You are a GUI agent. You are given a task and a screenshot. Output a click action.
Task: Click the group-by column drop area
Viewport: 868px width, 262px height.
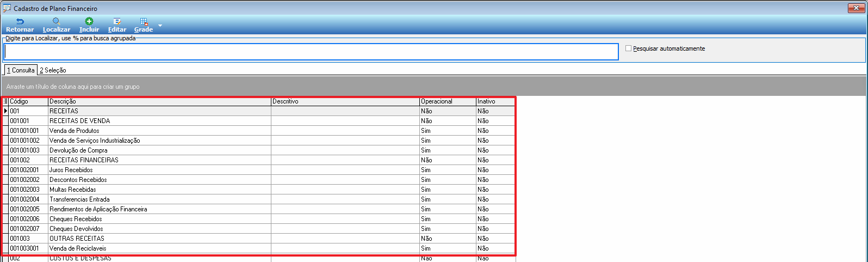click(x=433, y=87)
